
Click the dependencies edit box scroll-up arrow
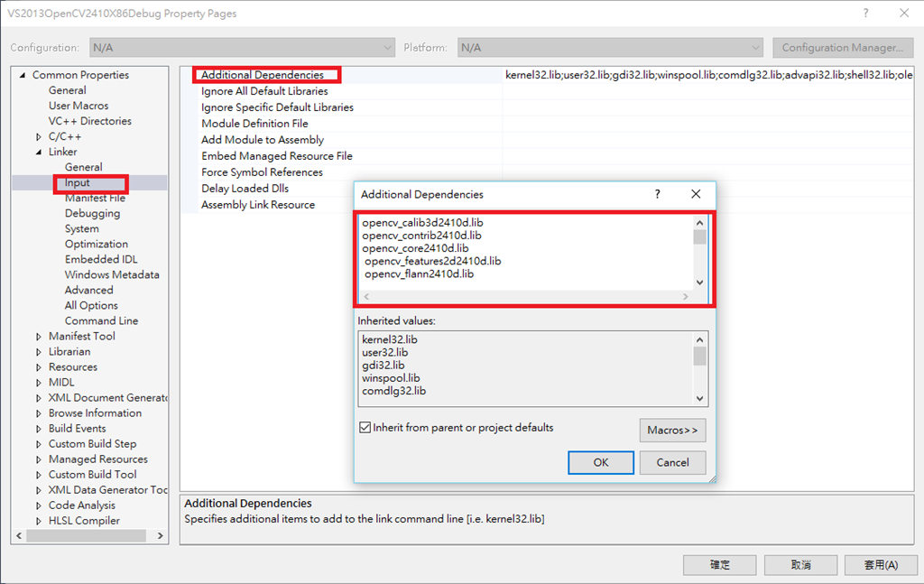(x=699, y=223)
